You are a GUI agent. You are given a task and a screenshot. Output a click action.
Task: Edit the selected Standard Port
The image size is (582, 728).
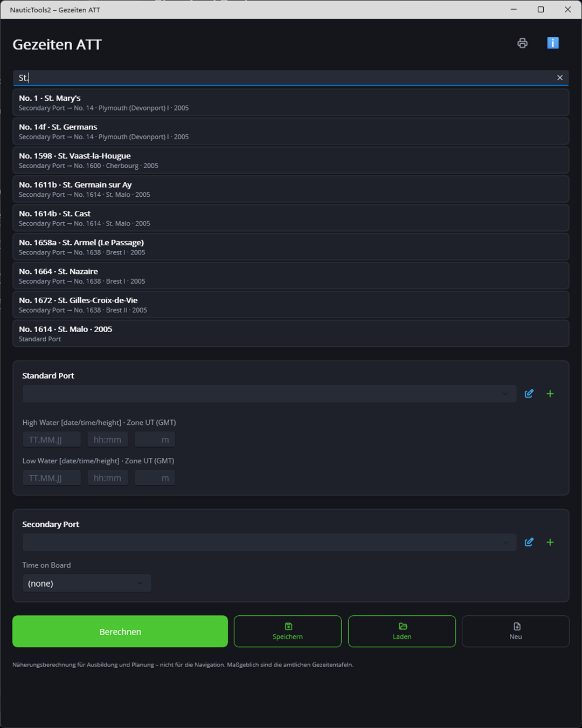tap(529, 394)
